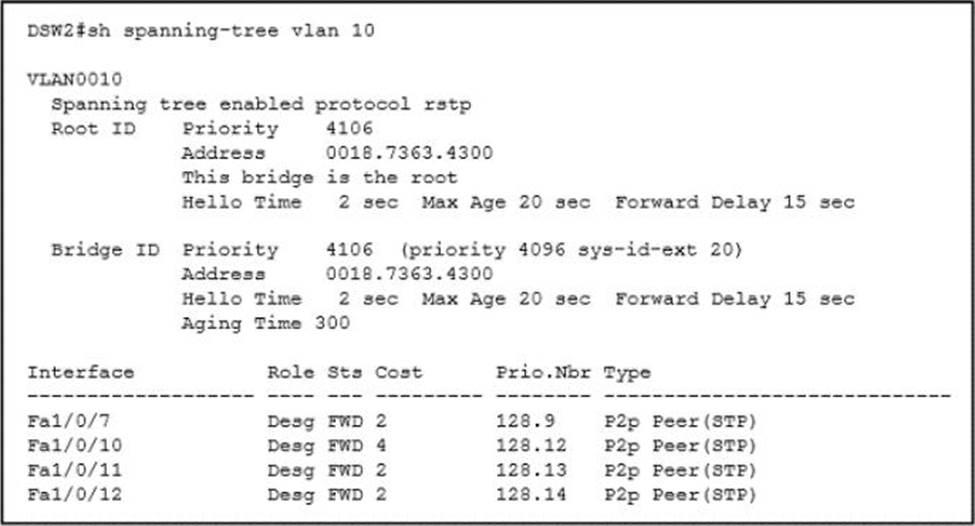The height and width of the screenshot is (526, 975).
Task: Click the Bridge ID MAC address
Action: pyautogui.click(x=409, y=274)
